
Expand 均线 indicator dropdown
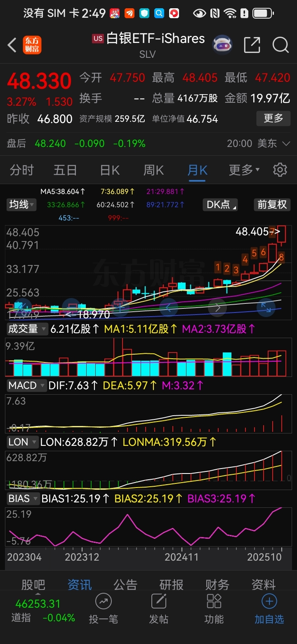coord(21,204)
